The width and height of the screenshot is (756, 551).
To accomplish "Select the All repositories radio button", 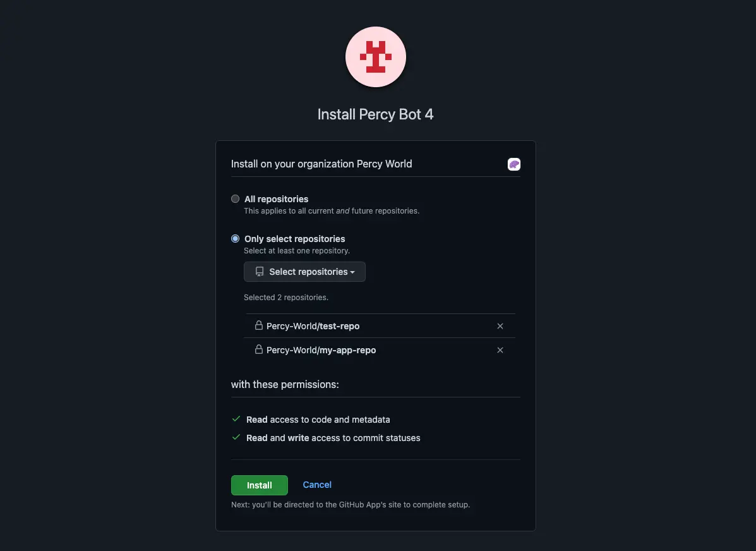I will coord(236,198).
